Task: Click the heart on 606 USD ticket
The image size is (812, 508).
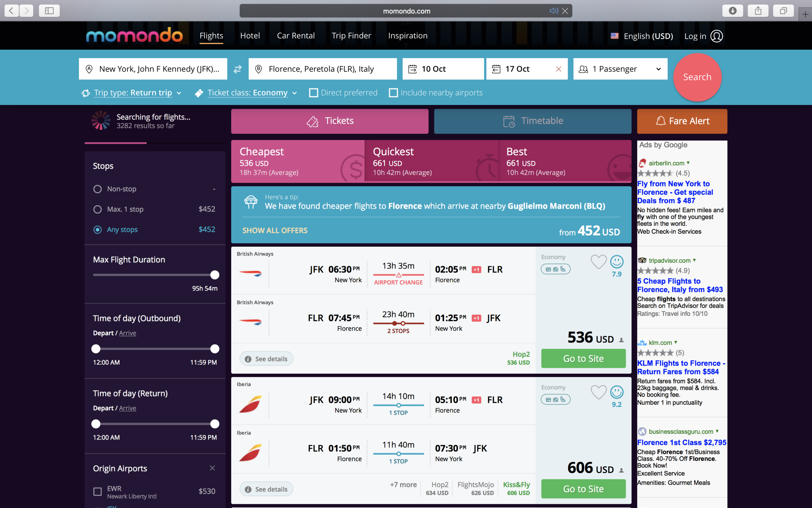Action: (599, 392)
